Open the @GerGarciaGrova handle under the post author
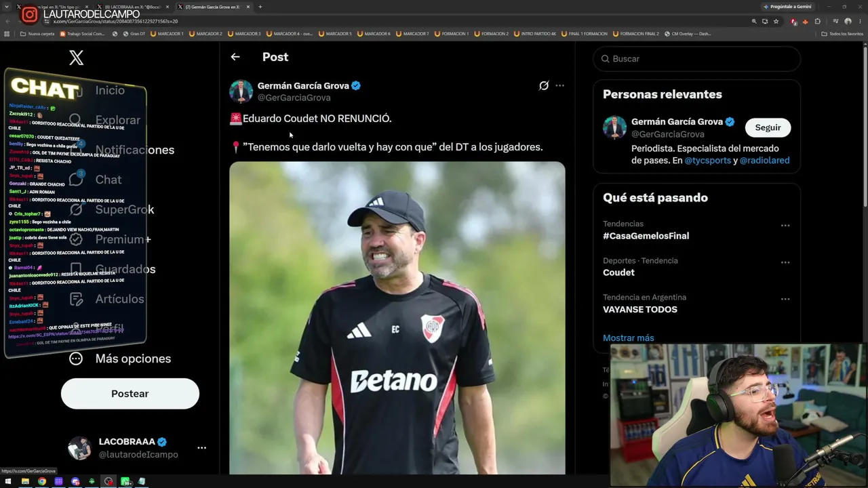 [294, 98]
